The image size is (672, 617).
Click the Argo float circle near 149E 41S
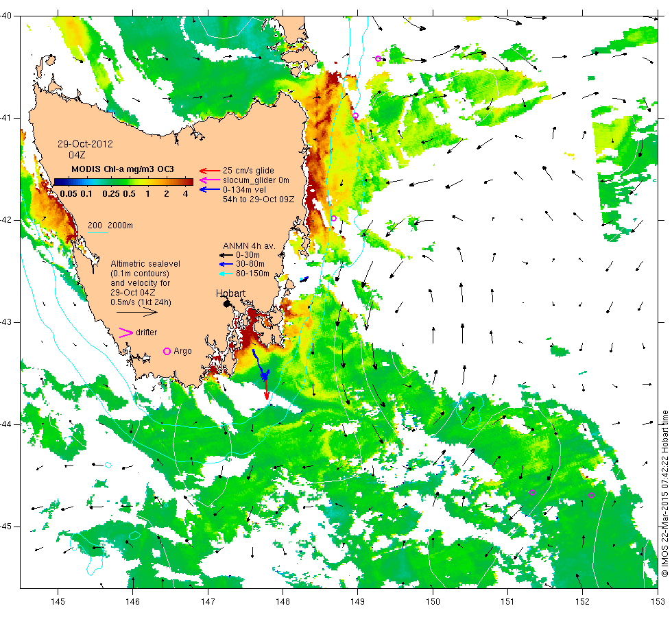pyautogui.click(x=356, y=116)
